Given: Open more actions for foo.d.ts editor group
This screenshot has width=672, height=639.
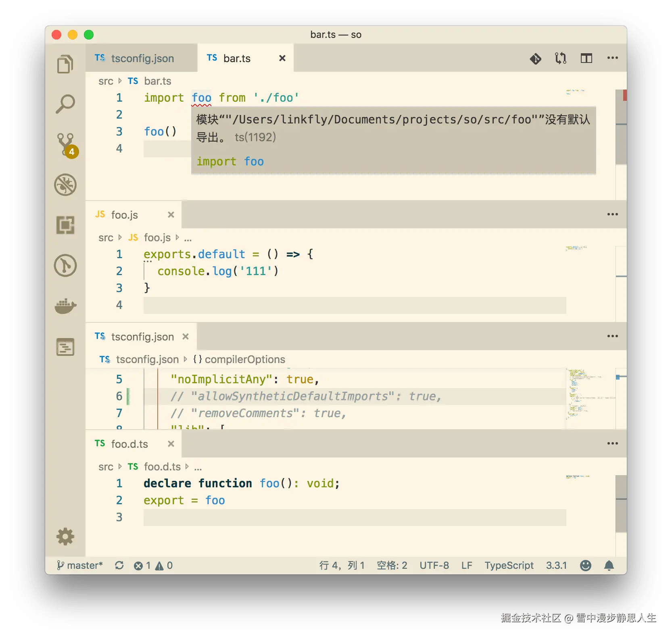Looking at the screenshot, I should (612, 443).
